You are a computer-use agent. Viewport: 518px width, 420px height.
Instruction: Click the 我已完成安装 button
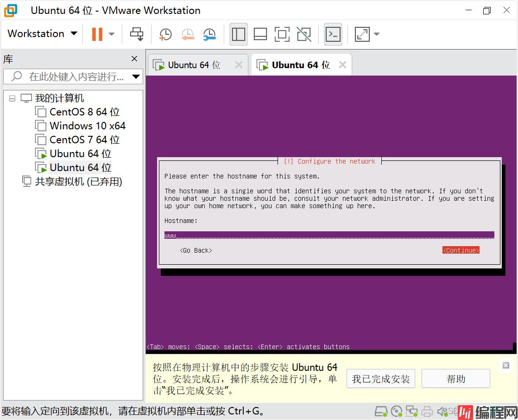(x=380, y=379)
